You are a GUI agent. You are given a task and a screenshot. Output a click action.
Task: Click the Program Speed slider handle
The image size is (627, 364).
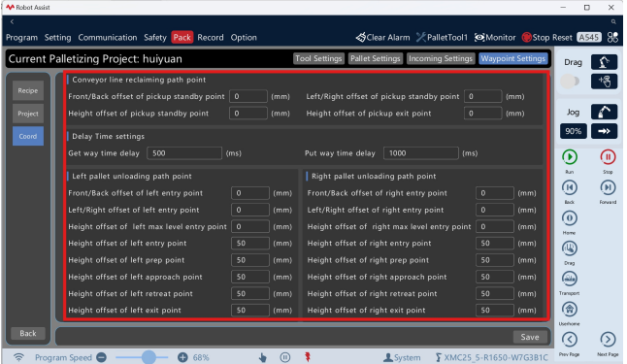click(x=148, y=357)
